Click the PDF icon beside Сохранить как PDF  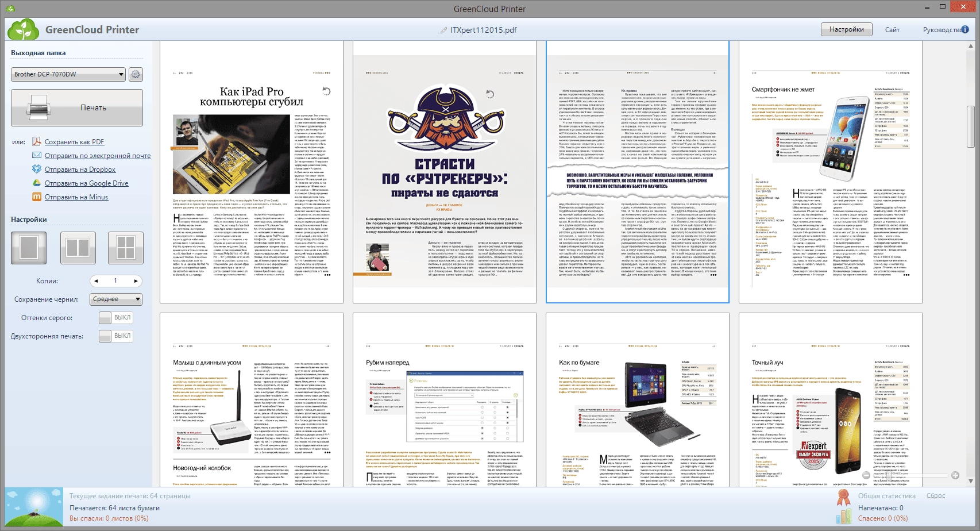(x=37, y=142)
